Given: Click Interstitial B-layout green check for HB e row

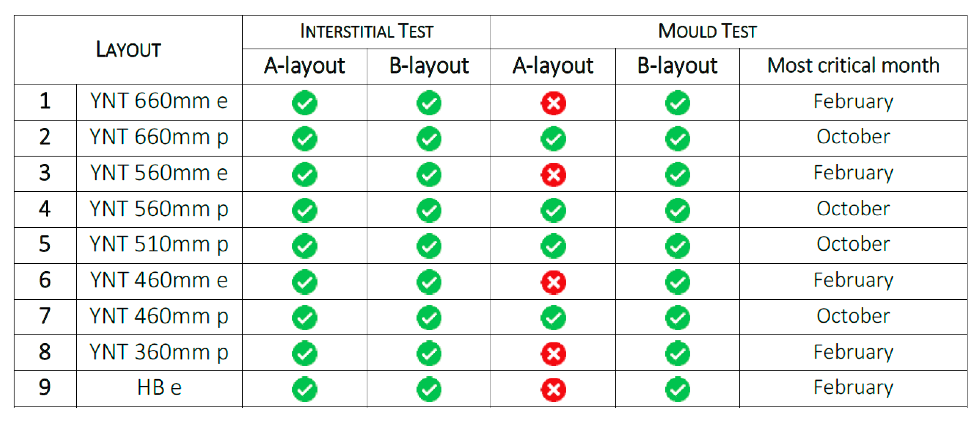Looking at the screenshot, I should pyautogui.click(x=429, y=390).
